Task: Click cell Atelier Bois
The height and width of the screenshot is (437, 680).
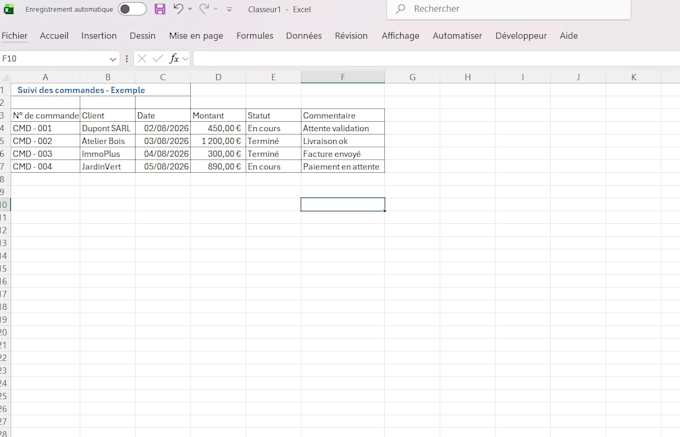Action: click(108, 141)
